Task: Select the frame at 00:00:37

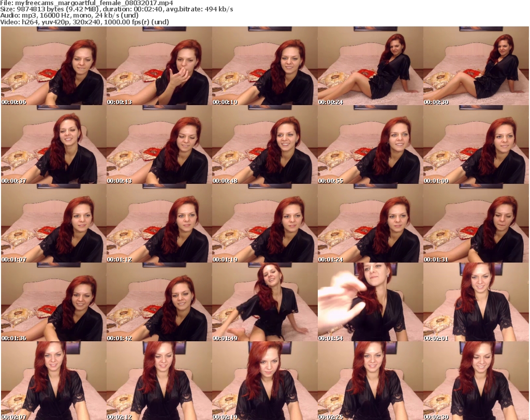Action: pos(54,144)
